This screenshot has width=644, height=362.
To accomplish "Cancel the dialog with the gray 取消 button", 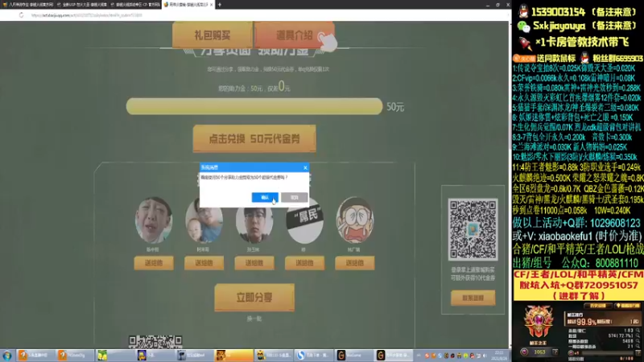I will pos(294,197).
